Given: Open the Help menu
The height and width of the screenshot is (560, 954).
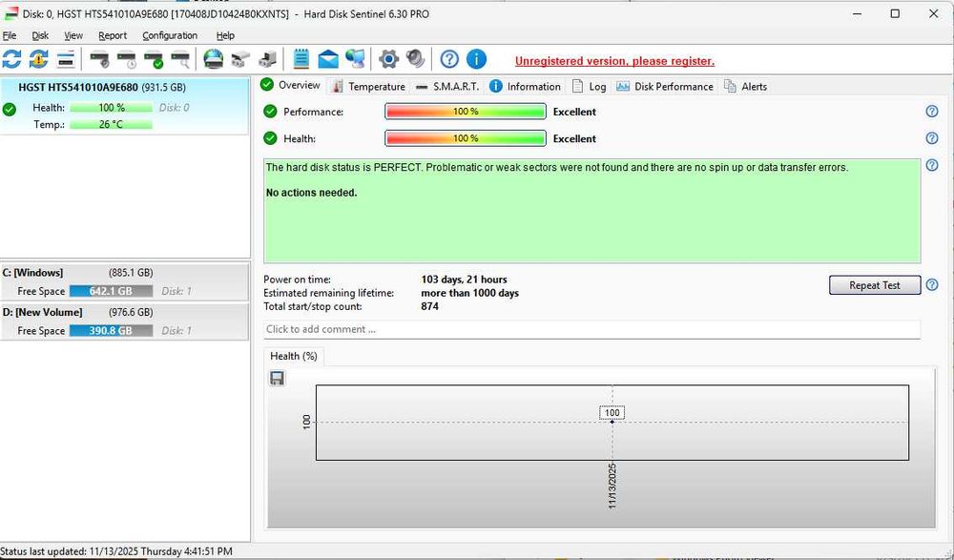Looking at the screenshot, I should coord(225,35).
